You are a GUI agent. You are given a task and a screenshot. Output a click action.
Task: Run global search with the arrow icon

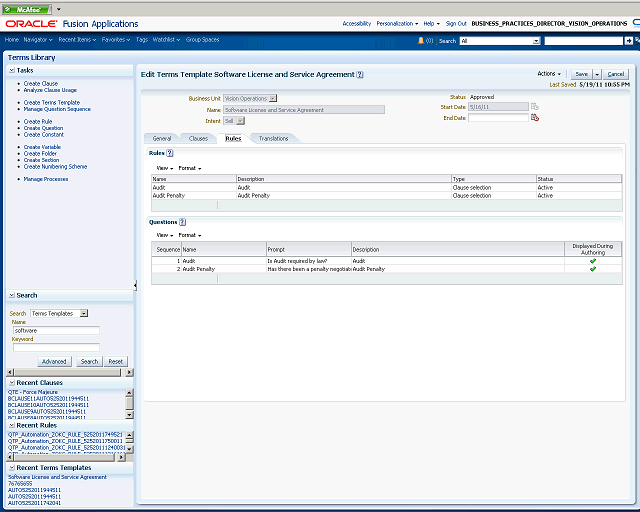coord(629,40)
